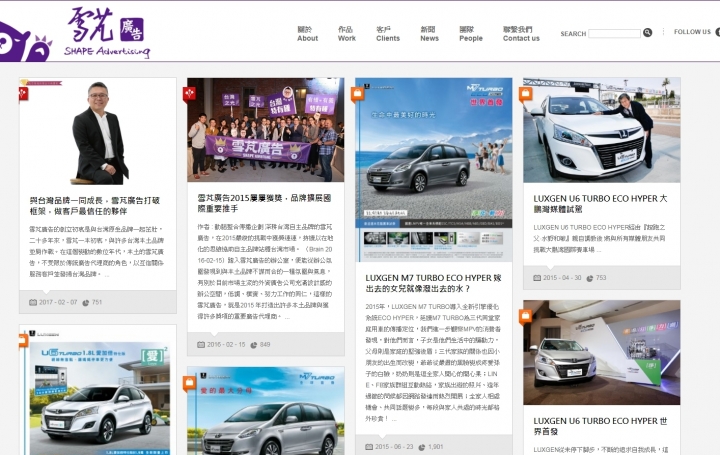
Task: Click the date text 2017 - 02 - 07
Action: (58, 303)
